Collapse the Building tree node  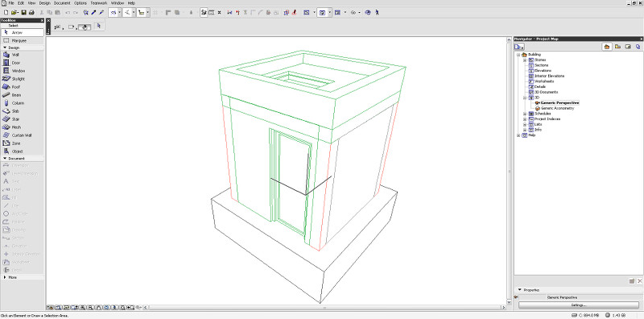(x=518, y=55)
